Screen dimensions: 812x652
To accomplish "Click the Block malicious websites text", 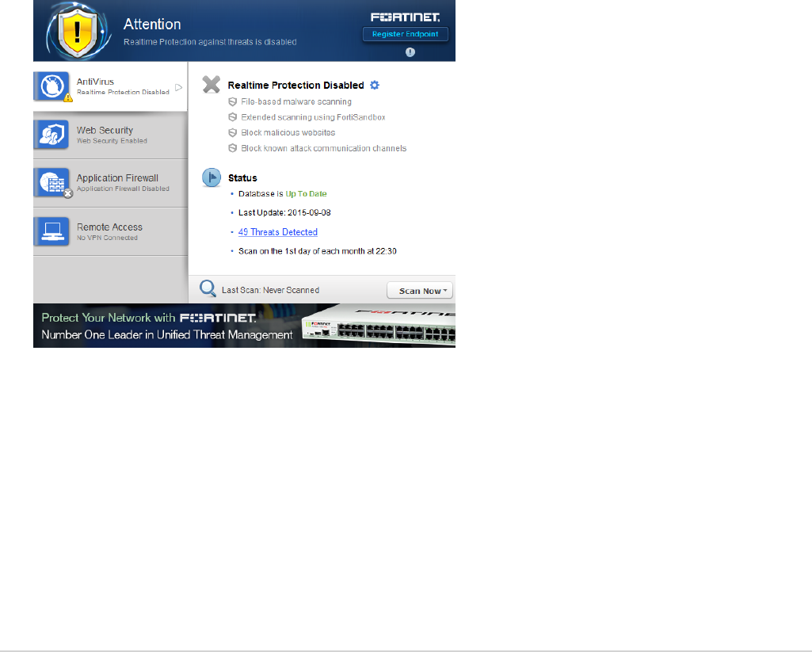I will tap(288, 133).
